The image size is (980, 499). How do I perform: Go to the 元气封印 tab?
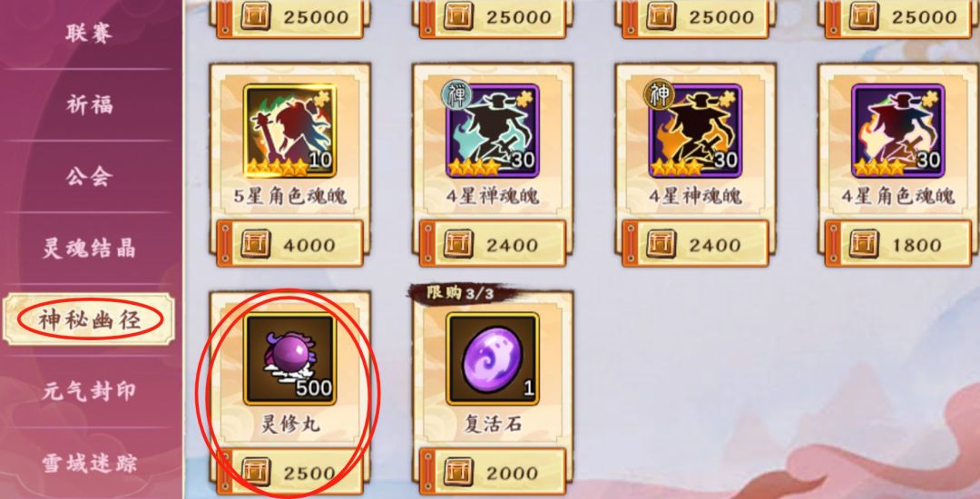(89, 392)
